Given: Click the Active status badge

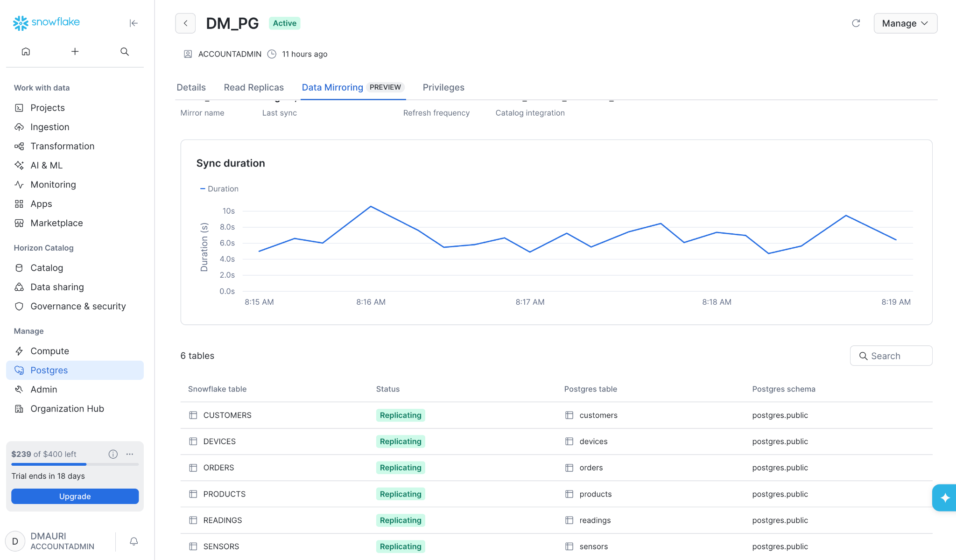Looking at the screenshot, I should (285, 23).
